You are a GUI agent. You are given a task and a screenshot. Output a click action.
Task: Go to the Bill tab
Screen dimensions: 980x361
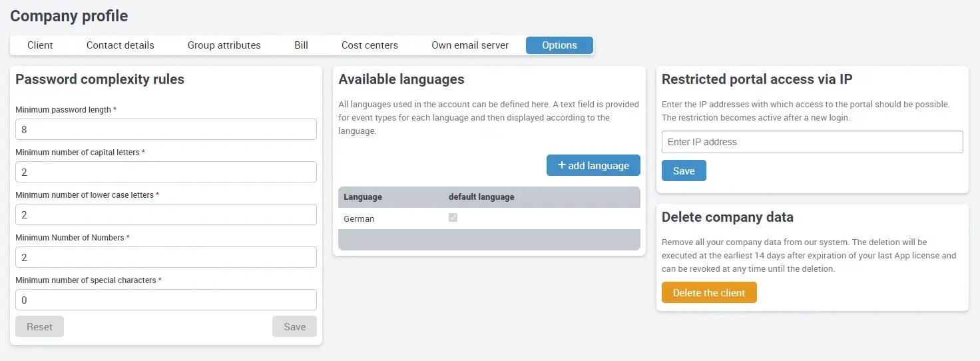pyautogui.click(x=301, y=45)
